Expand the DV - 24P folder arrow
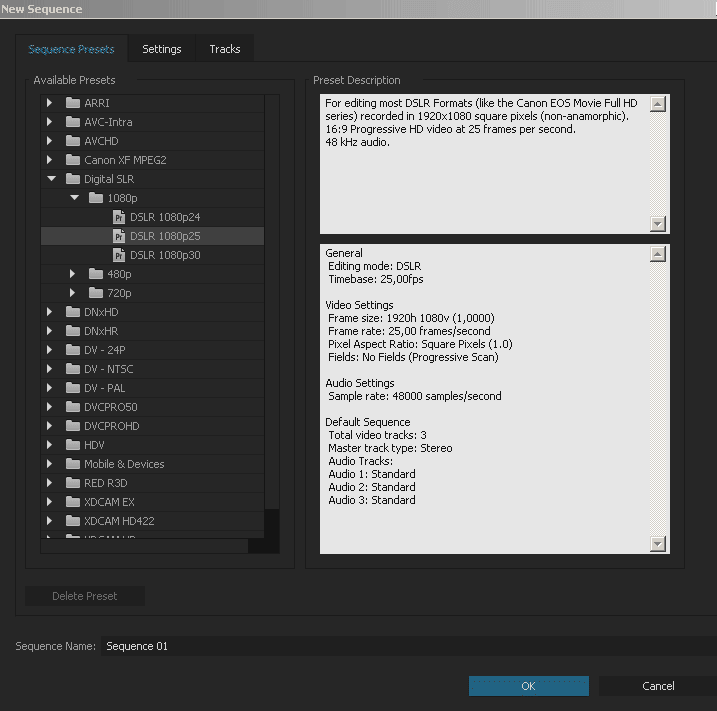This screenshot has width=717, height=711. point(49,350)
